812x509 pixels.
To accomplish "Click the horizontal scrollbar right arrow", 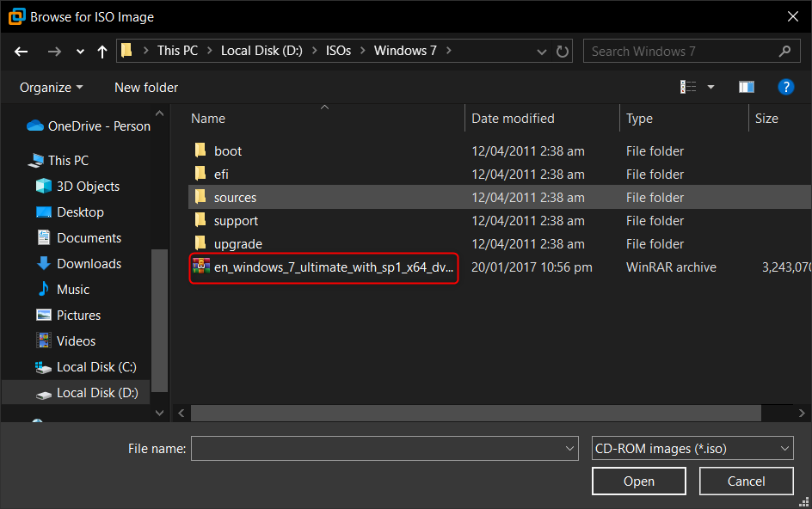I will pos(802,414).
